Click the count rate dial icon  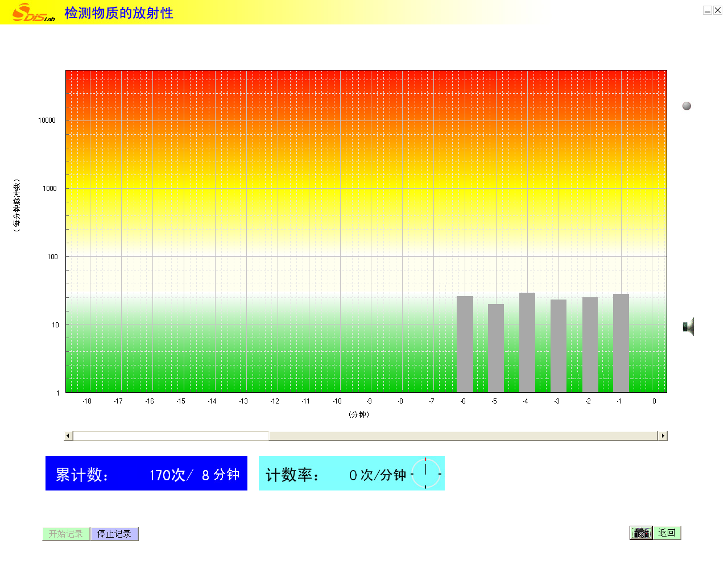coord(425,473)
